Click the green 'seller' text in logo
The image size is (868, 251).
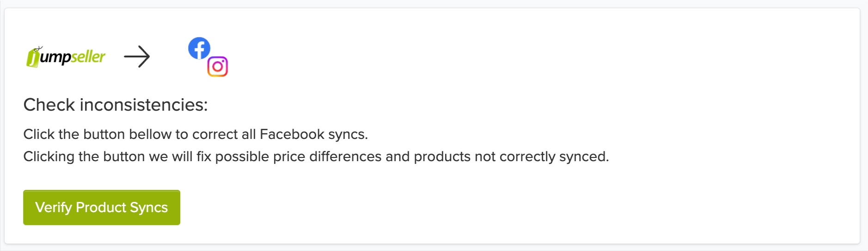[x=88, y=56]
